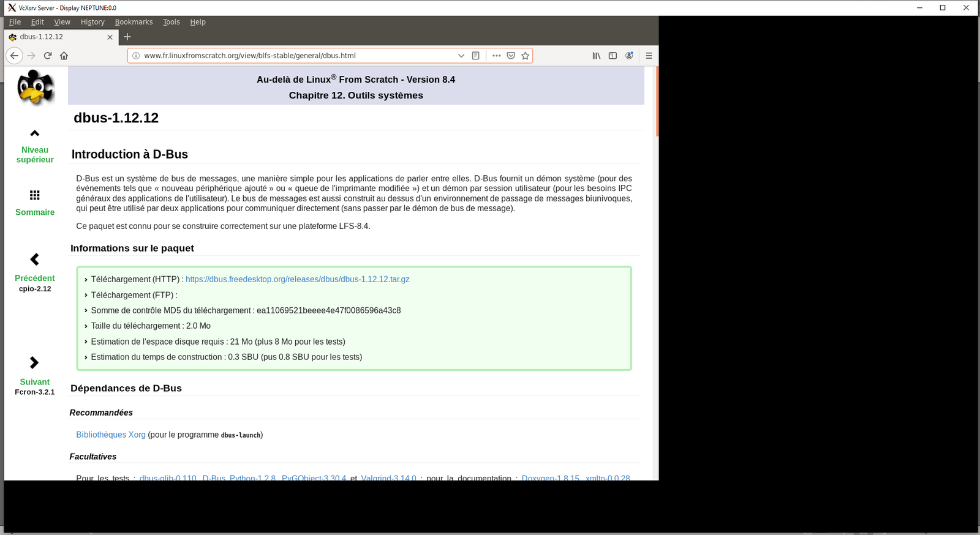Click the left chevron above Précédent

click(x=35, y=260)
